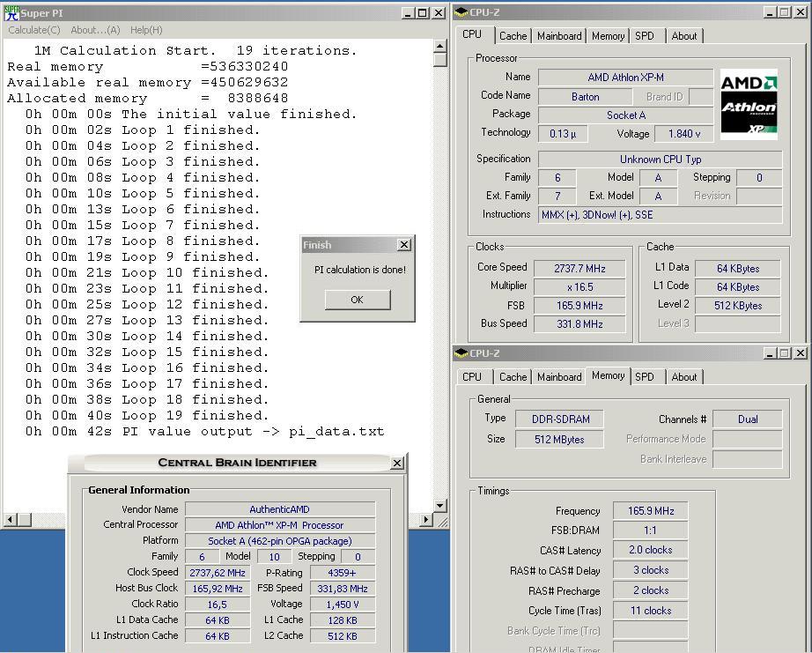Viewport: 812px width, 653px height.
Task: Click the Timings Frequency value '165.9 MHz'
Action: (x=651, y=511)
